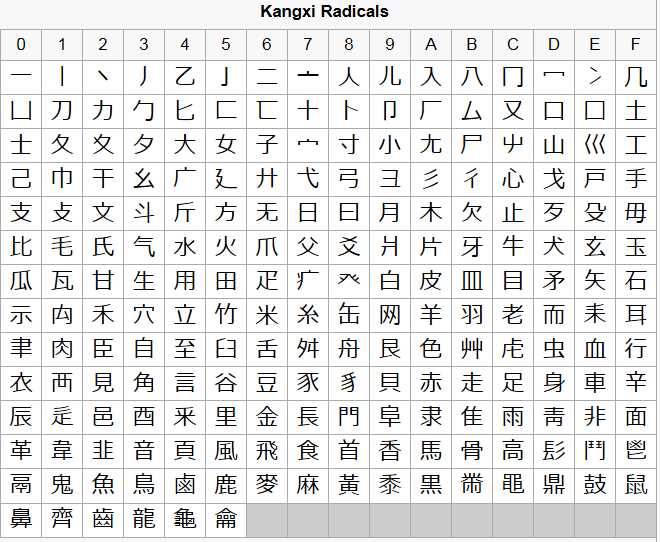
Task: Select the radical 魚 cell
Action: coord(103,486)
